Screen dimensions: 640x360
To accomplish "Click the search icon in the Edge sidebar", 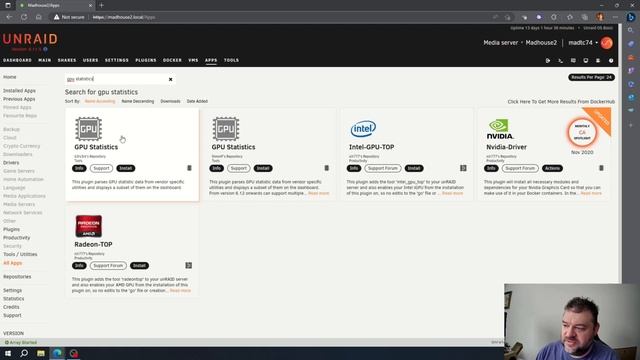I will click(x=631, y=31).
